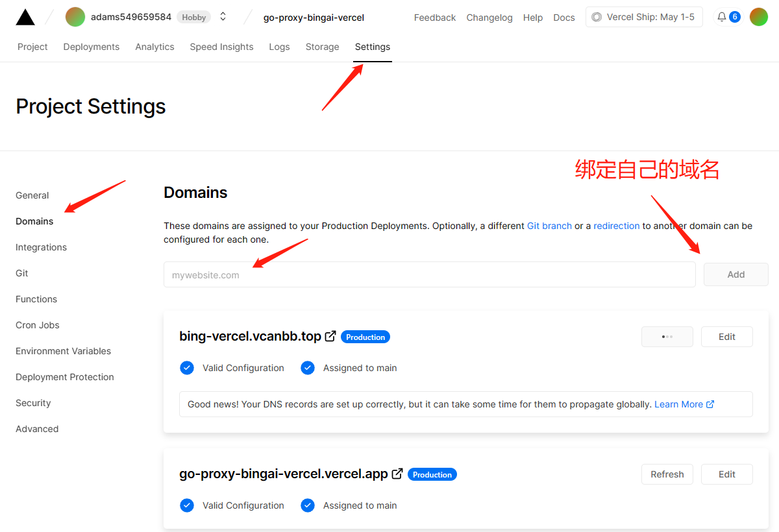Switch to the Logs tab

(279, 47)
